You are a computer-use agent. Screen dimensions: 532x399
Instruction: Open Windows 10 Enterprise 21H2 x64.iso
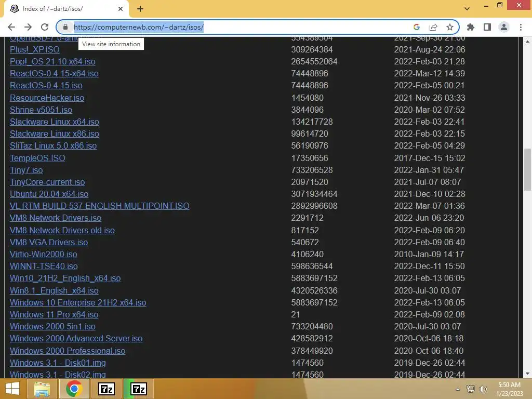click(78, 303)
